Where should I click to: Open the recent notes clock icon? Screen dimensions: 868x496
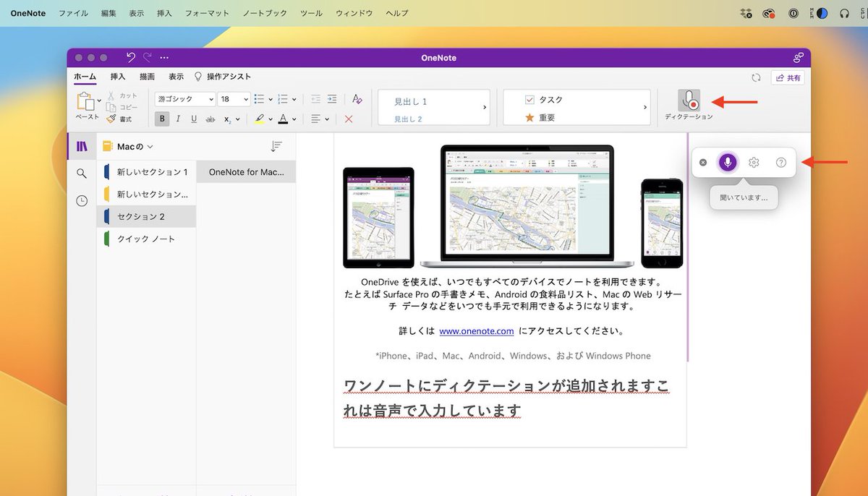tap(82, 201)
